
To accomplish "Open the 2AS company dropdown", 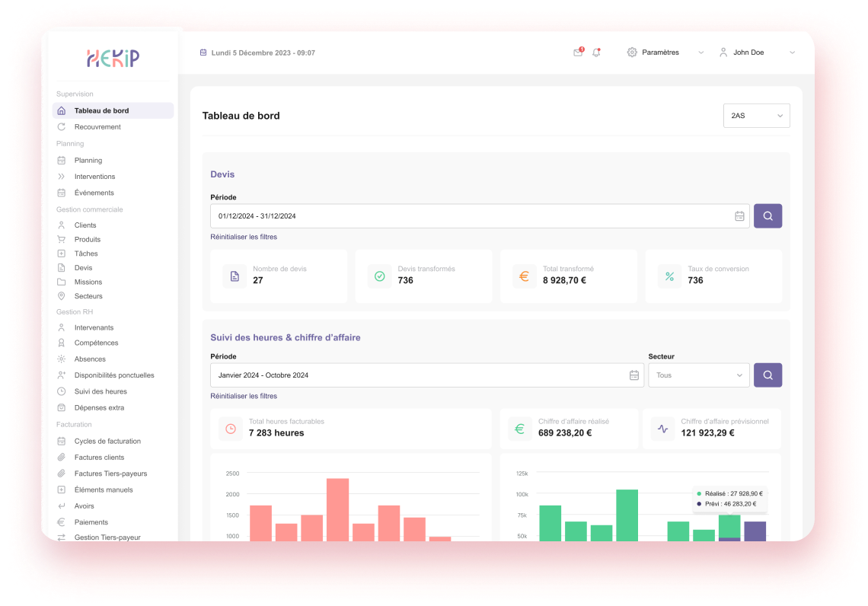I will coord(756,116).
